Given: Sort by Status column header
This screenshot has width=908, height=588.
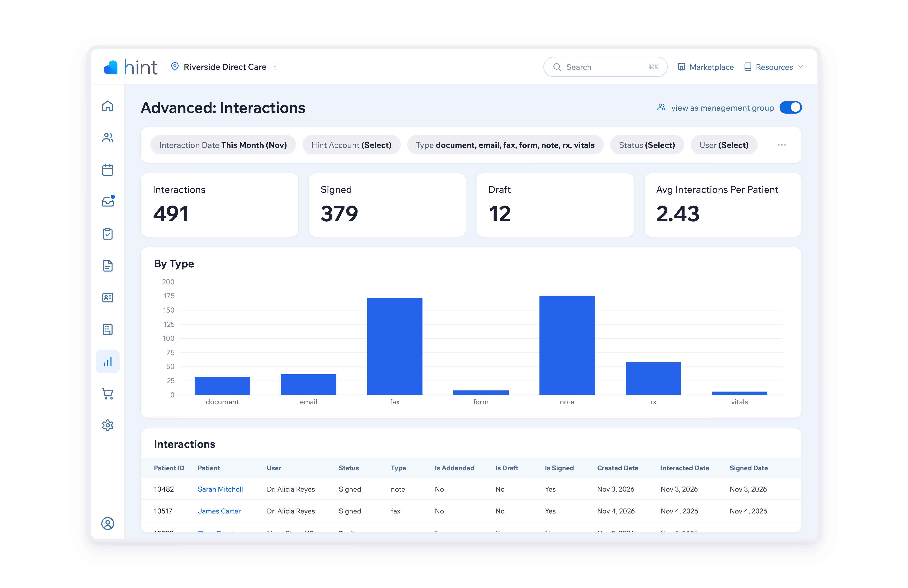Looking at the screenshot, I should pyautogui.click(x=349, y=468).
